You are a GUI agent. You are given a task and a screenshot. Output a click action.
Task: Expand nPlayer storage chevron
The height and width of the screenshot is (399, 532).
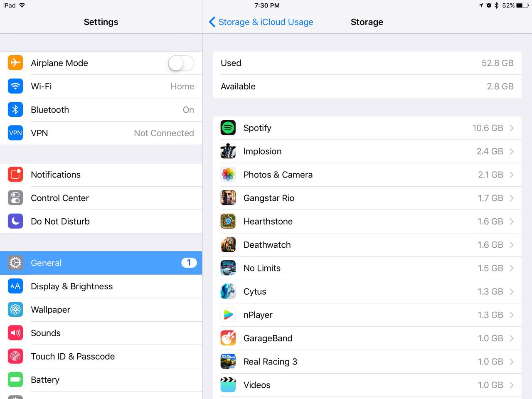click(512, 315)
